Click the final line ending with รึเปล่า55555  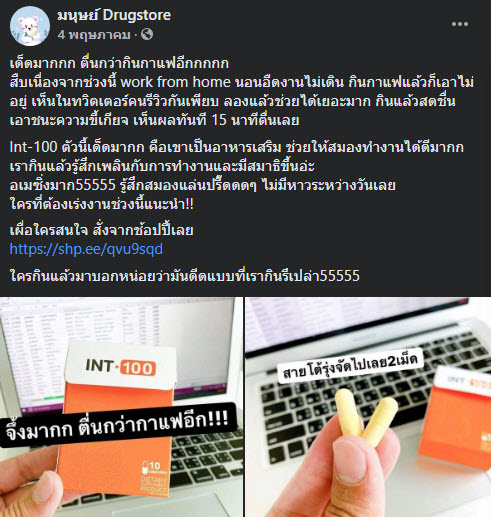point(185,276)
